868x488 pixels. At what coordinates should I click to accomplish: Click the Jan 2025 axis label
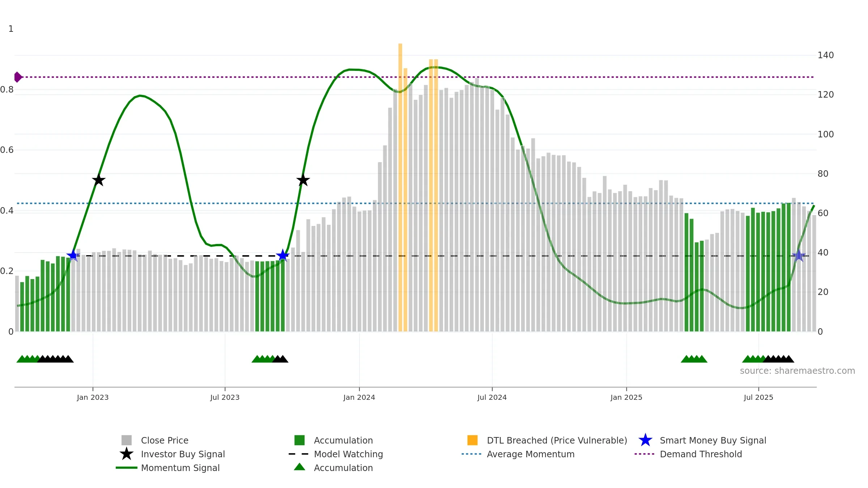point(626,397)
